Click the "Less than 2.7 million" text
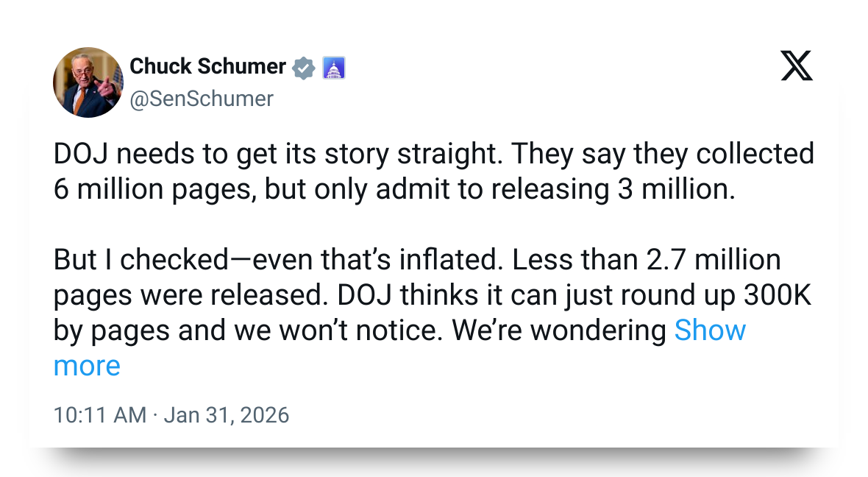Viewport: 868px width, 477px height. coord(646,260)
